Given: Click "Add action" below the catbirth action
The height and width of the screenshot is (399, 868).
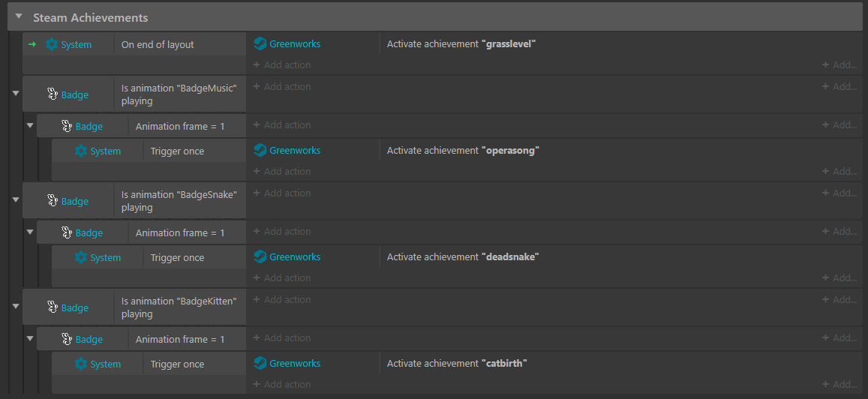Looking at the screenshot, I should point(282,384).
